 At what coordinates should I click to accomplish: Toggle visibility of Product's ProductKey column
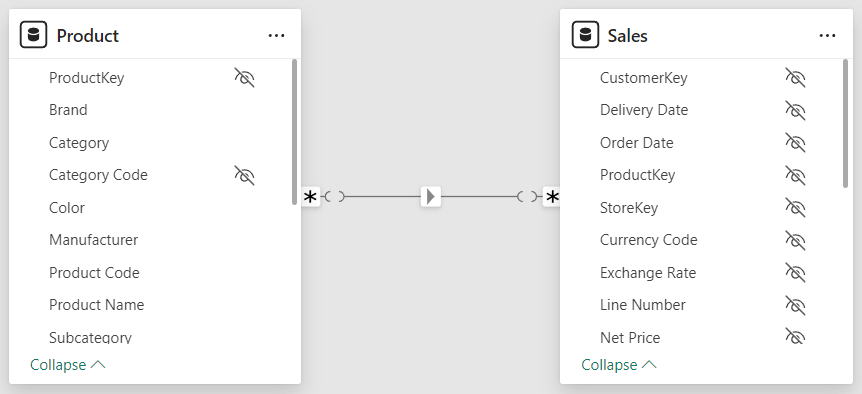pos(245,78)
